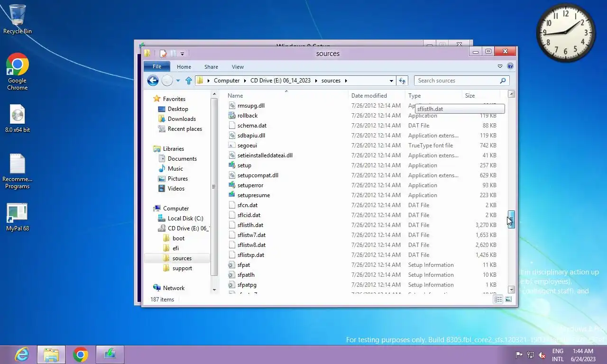Open Internet Explorer from the taskbar
Image resolution: width=607 pixels, height=364 pixels.
click(x=22, y=354)
